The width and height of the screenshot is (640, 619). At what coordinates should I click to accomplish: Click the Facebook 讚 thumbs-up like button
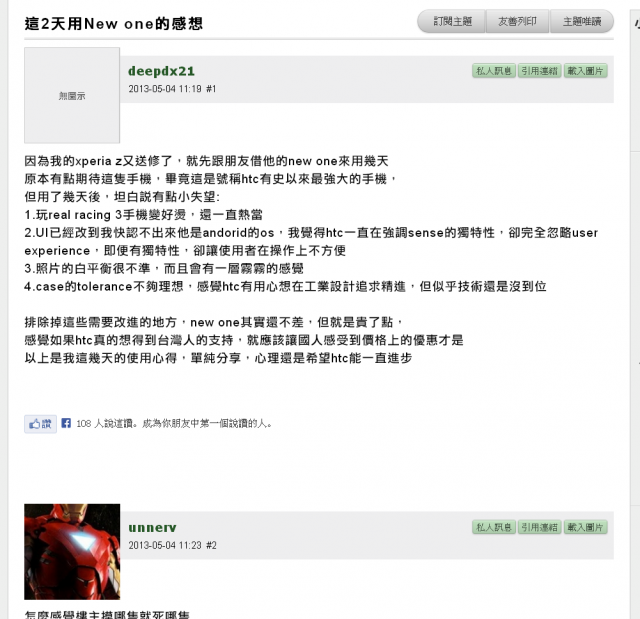(x=40, y=424)
